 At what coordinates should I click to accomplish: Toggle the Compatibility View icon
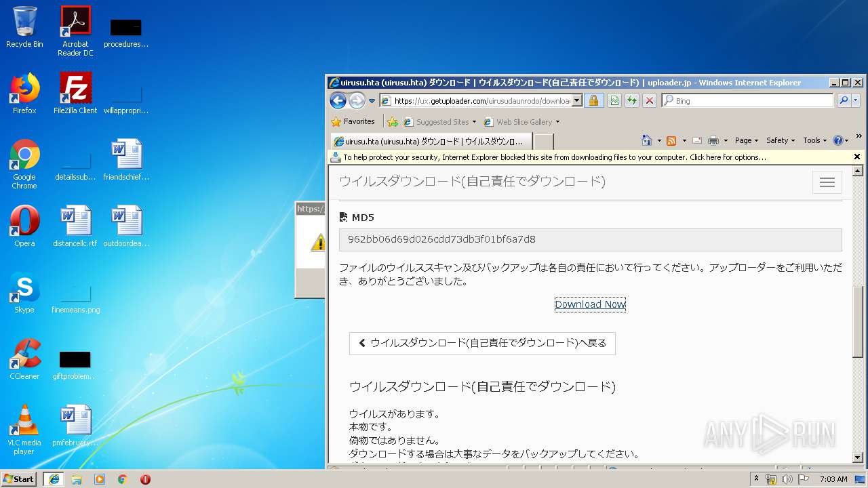coord(614,100)
